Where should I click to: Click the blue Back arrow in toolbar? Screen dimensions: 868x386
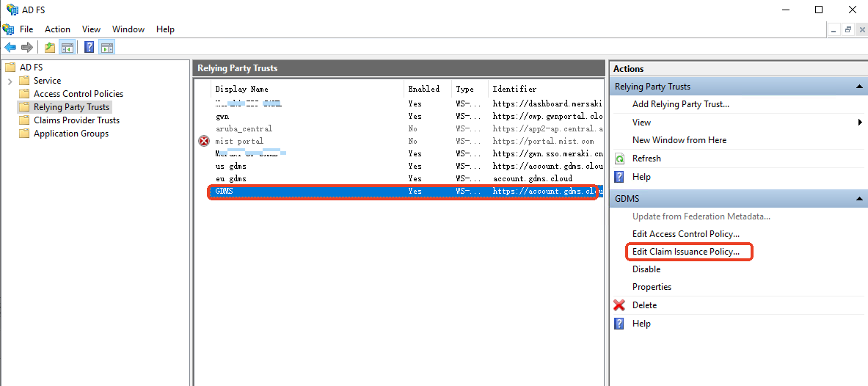point(10,48)
